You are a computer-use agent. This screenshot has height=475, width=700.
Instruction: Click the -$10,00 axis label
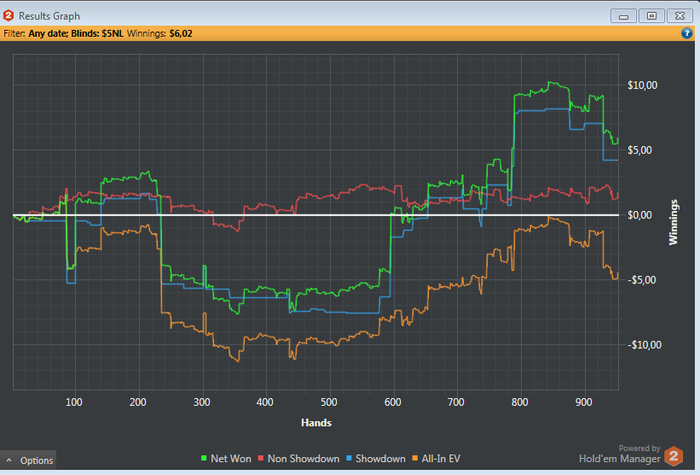[644, 345]
